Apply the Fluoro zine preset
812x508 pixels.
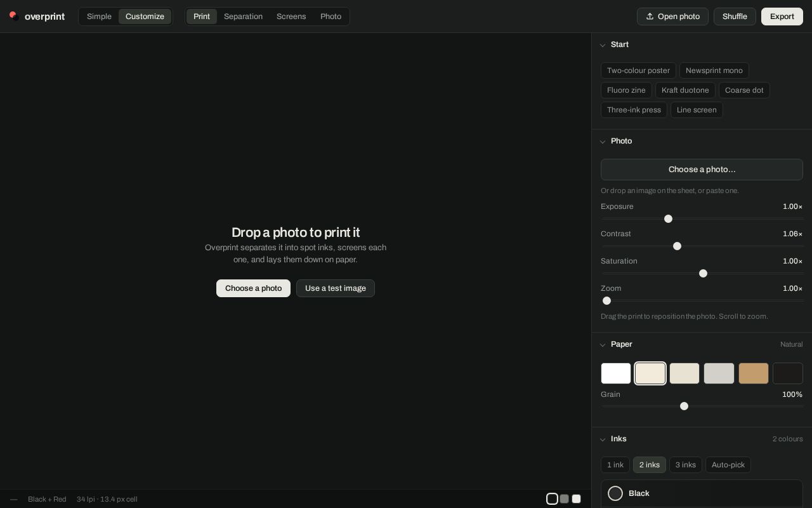point(626,90)
